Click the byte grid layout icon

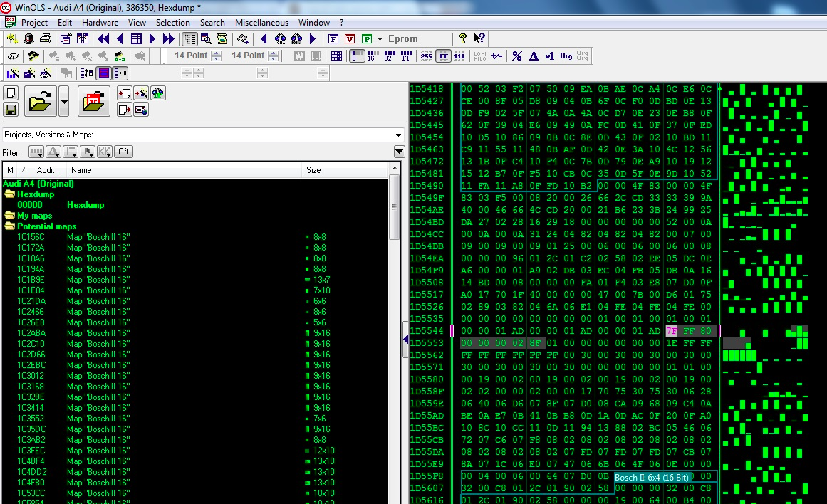click(x=336, y=56)
